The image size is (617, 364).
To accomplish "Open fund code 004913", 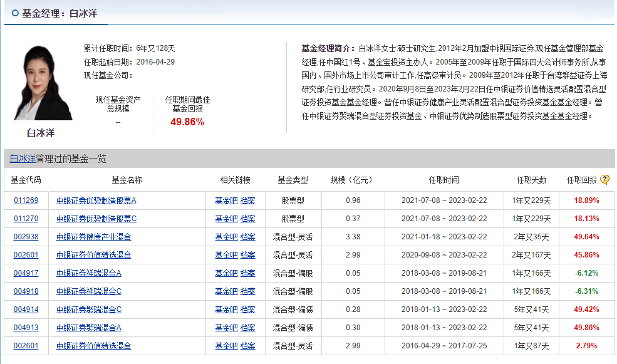I will (x=26, y=328).
